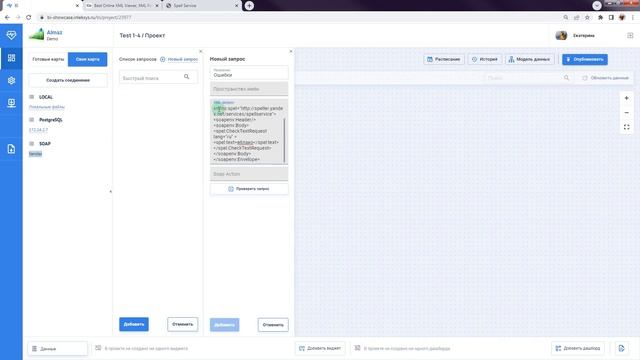Click Добавить in the request list panel

pos(134,324)
